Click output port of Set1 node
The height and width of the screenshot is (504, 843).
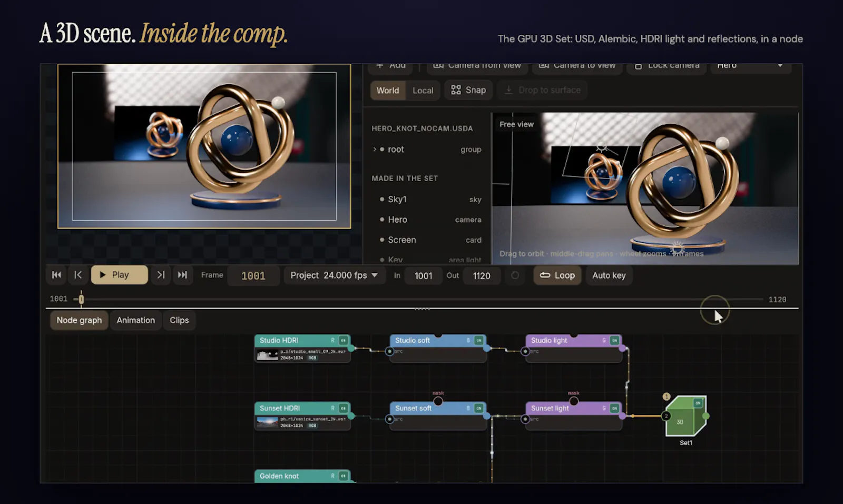706,416
